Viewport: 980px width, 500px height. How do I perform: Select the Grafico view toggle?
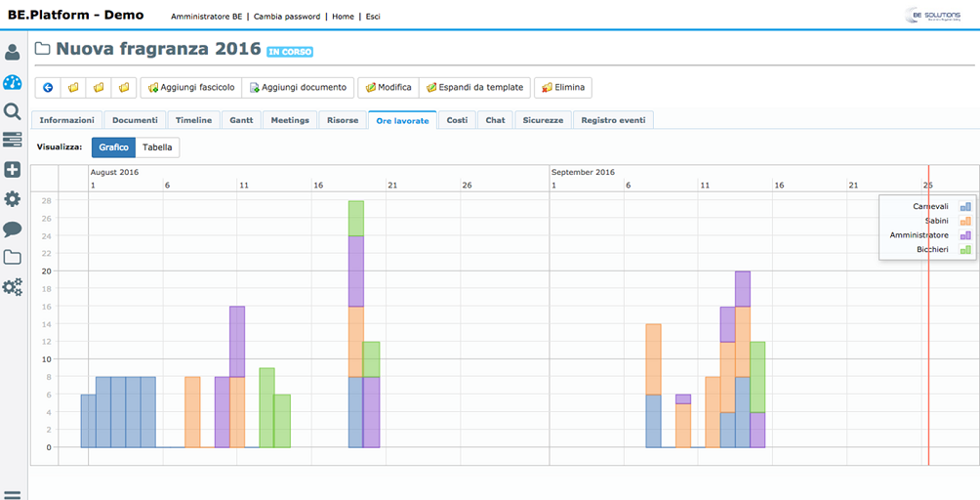pos(114,147)
